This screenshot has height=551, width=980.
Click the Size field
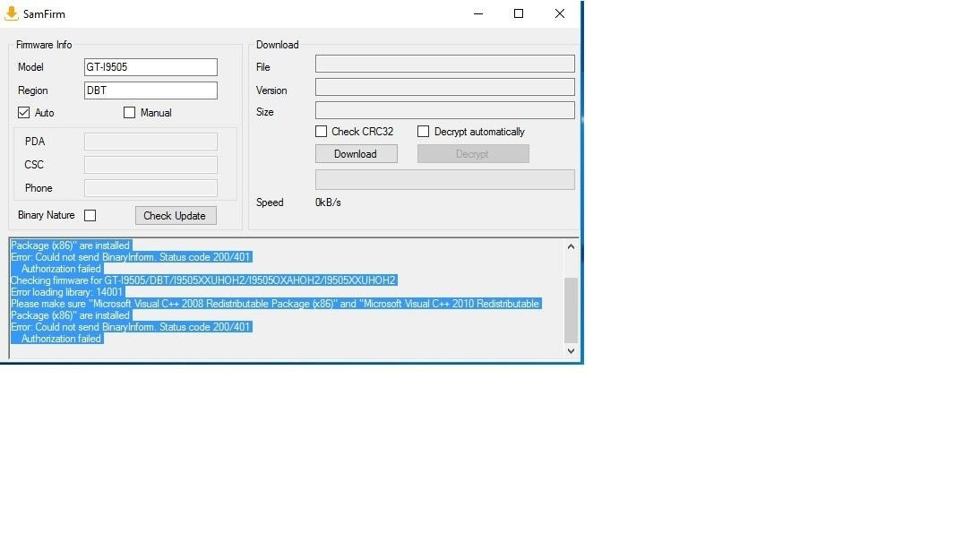coord(445,110)
